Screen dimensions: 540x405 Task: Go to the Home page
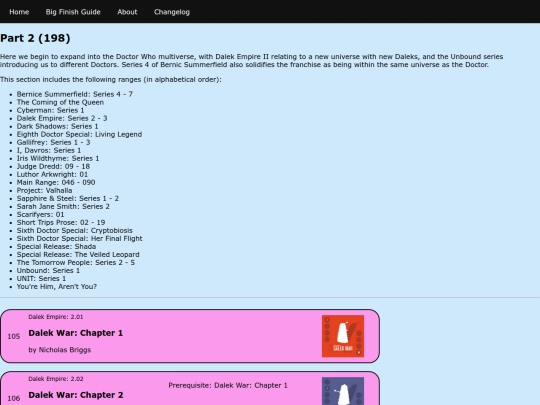pos(19,12)
